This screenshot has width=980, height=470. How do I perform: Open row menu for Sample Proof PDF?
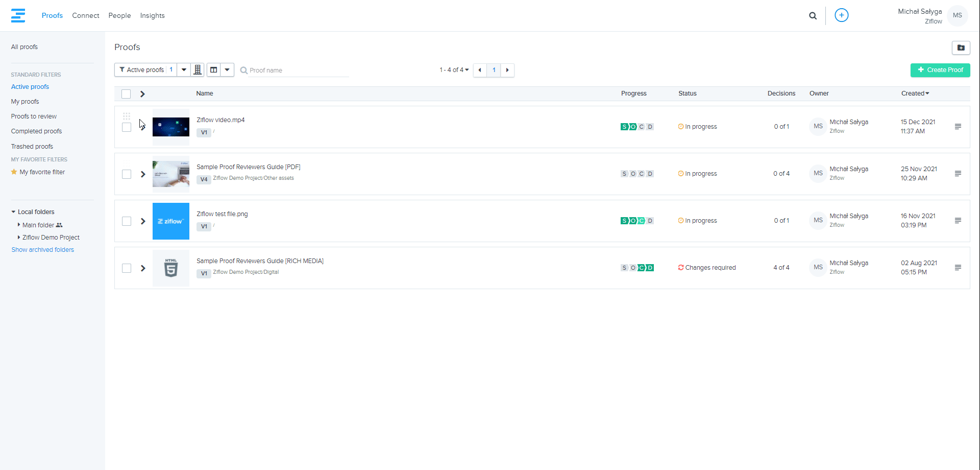tap(958, 174)
